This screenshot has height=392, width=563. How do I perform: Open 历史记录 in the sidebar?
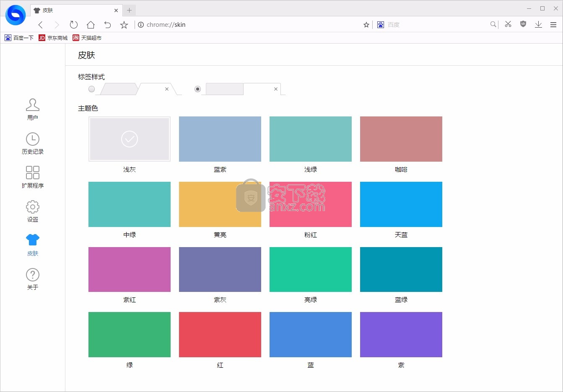[33, 143]
